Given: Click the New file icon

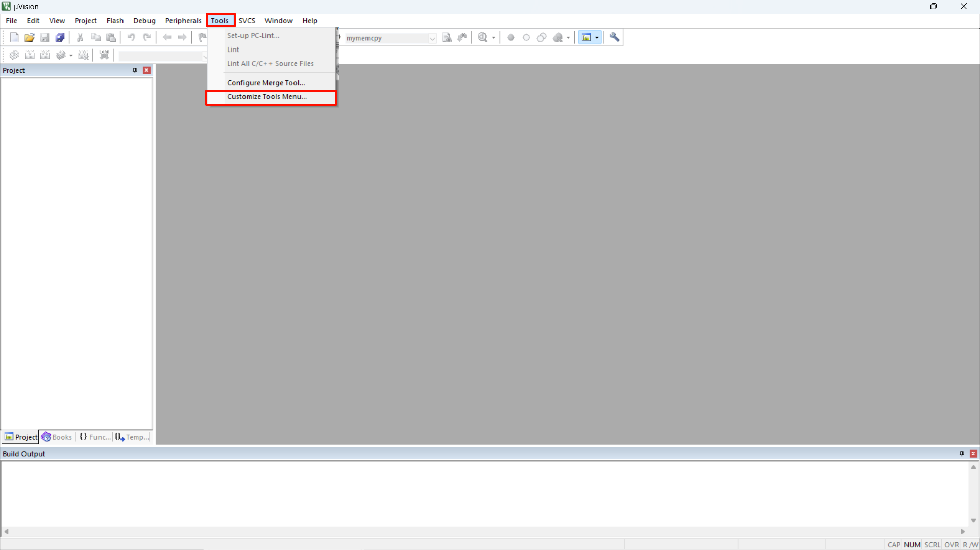Looking at the screenshot, I should click(14, 37).
